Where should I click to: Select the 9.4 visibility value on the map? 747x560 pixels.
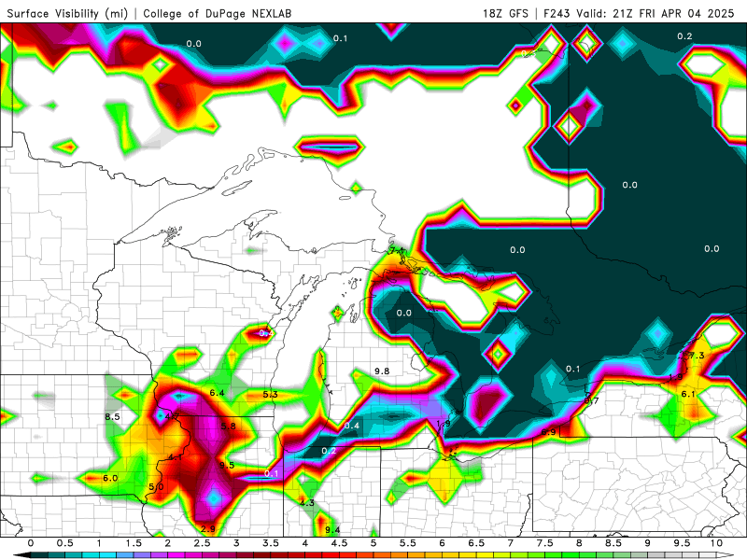tap(332, 530)
